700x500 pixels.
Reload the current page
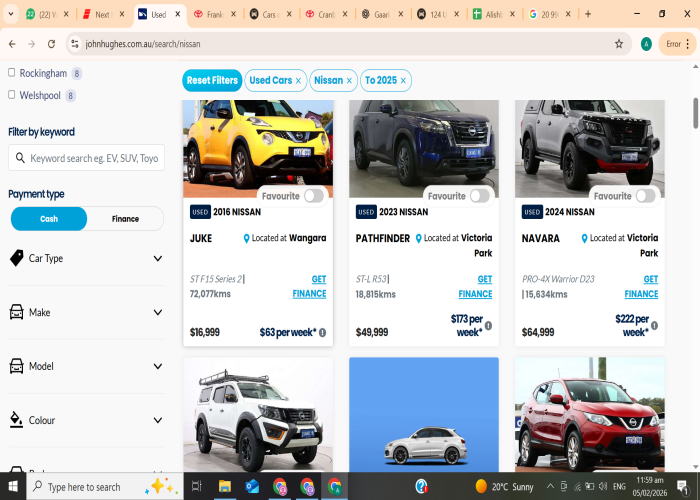[x=51, y=44]
